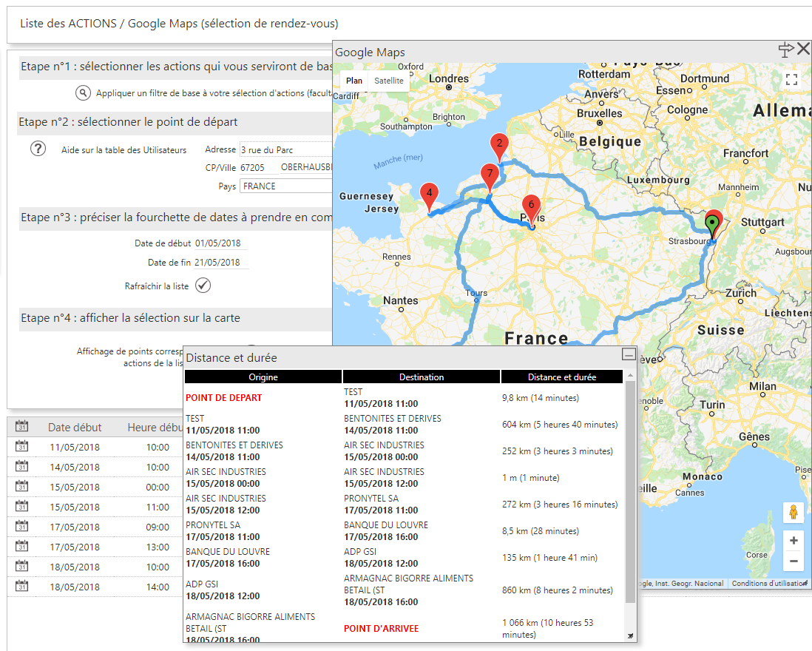
Task: Toggle fullscreen view on the Google map
Action: click(791, 79)
